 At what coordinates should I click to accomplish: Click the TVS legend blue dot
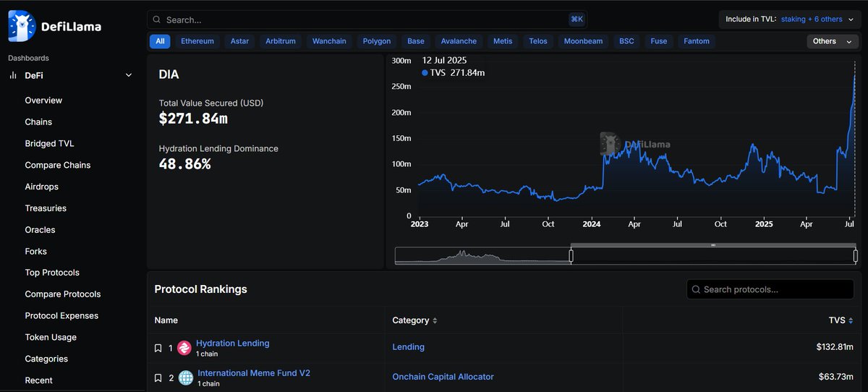[x=425, y=73]
